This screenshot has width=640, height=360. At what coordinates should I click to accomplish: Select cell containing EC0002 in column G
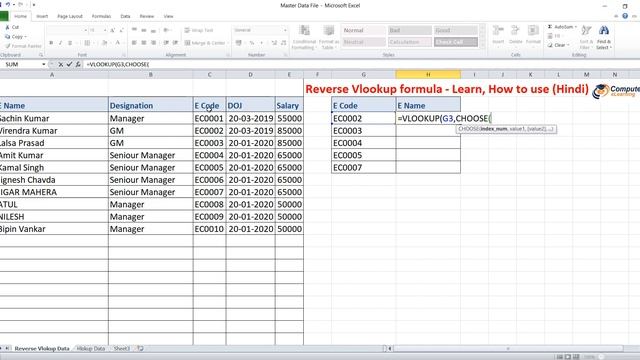point(364,118)
